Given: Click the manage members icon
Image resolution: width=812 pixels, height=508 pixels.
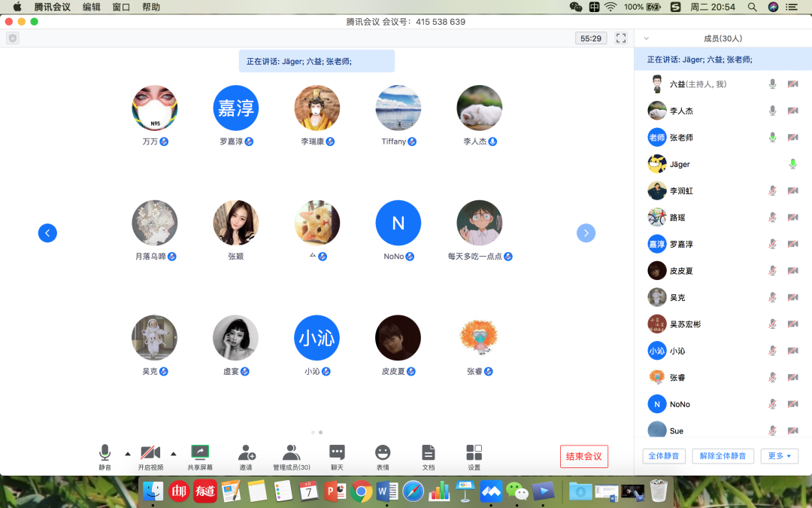Looking at the screenshot, I should pos(291,452).
